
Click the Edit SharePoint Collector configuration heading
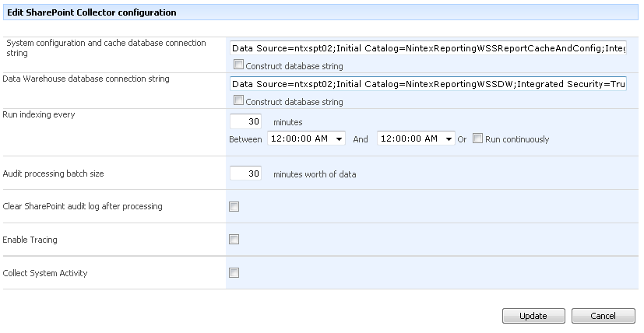pos(92,12)
